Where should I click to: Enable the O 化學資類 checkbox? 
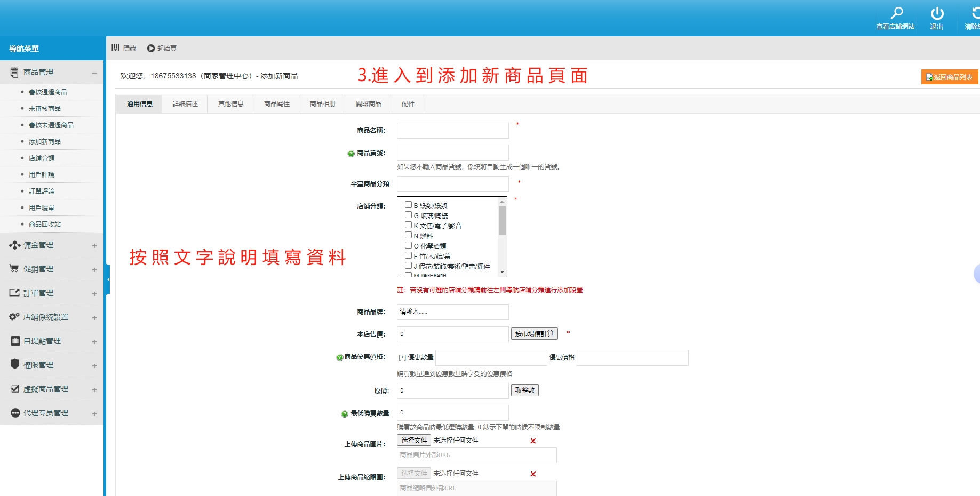[408, 245]
